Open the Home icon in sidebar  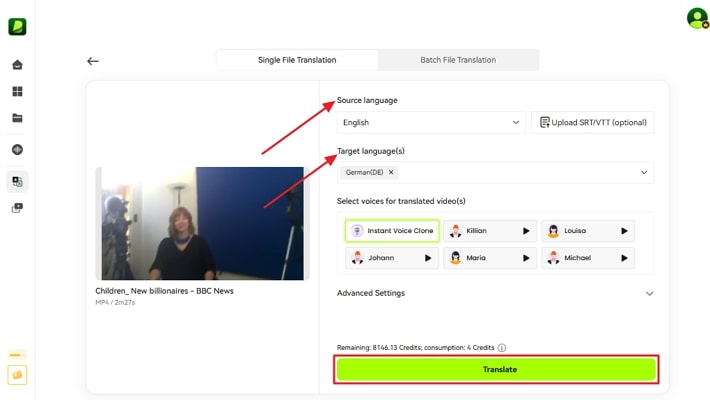(x=17, y=65)
